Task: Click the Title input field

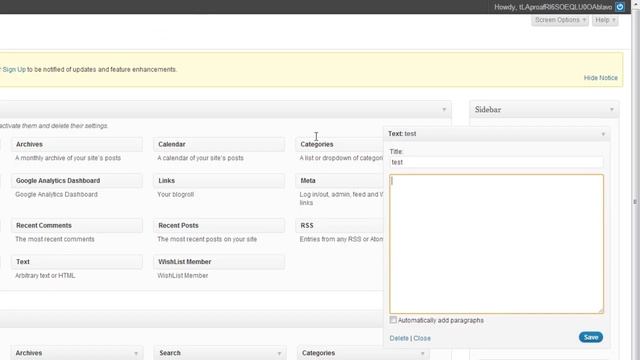Action: [496, 162]
